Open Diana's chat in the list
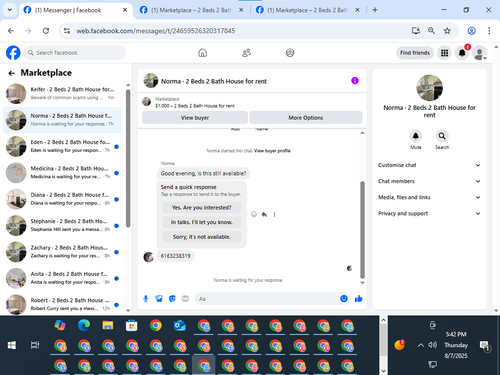The height and width of the screenshot is (375, 500). pyautogui.click(x=62, y=199)
